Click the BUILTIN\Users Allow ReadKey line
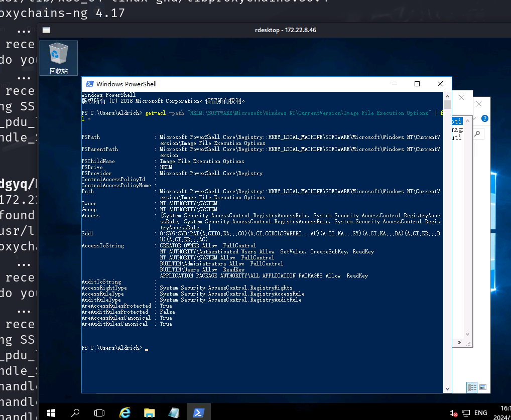Screen dimensions: 511x420 202,269
